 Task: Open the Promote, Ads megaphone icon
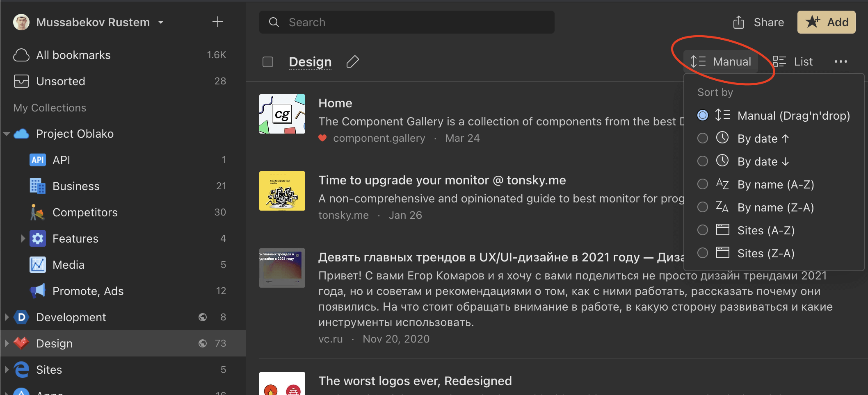[x=38, y=291]
